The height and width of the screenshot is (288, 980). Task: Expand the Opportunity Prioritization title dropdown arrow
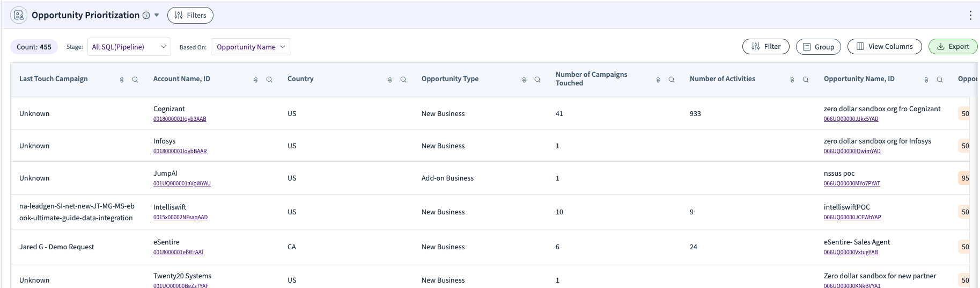click(157, 16)
